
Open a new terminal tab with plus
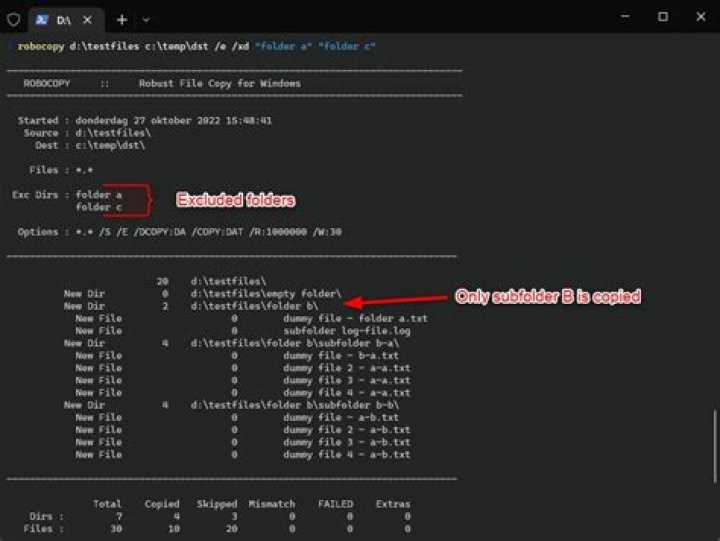(x=122, y=20)
